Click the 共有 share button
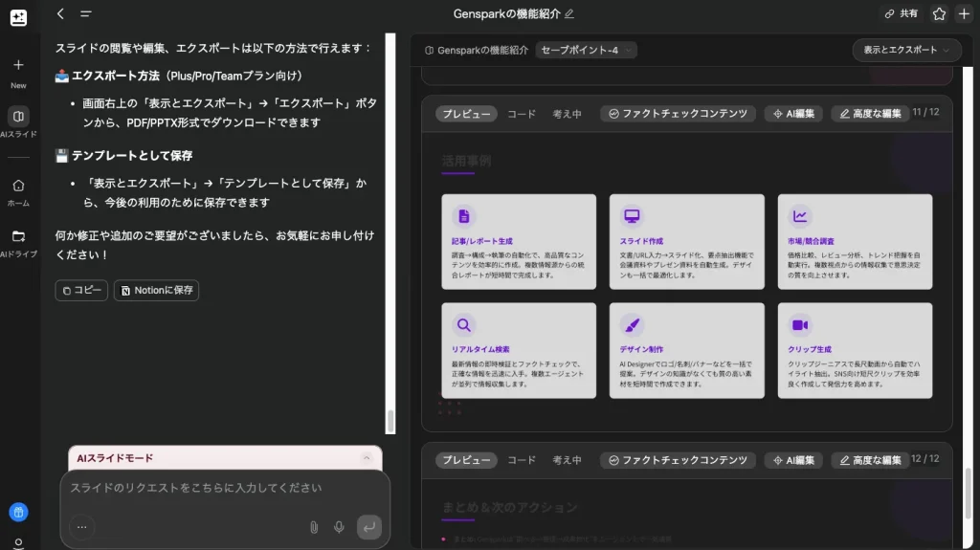Viewport: 980px width, 550px height. click(902, 13)
